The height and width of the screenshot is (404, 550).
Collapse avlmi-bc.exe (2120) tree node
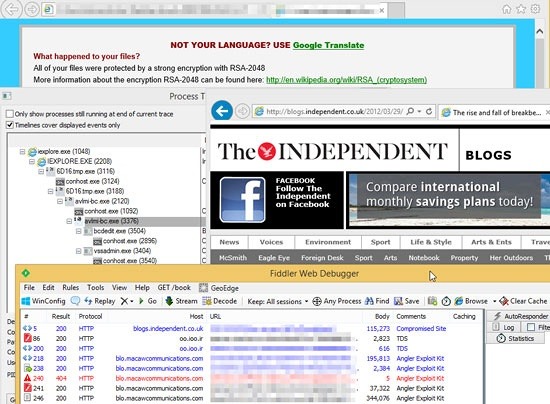pos(60,201)
